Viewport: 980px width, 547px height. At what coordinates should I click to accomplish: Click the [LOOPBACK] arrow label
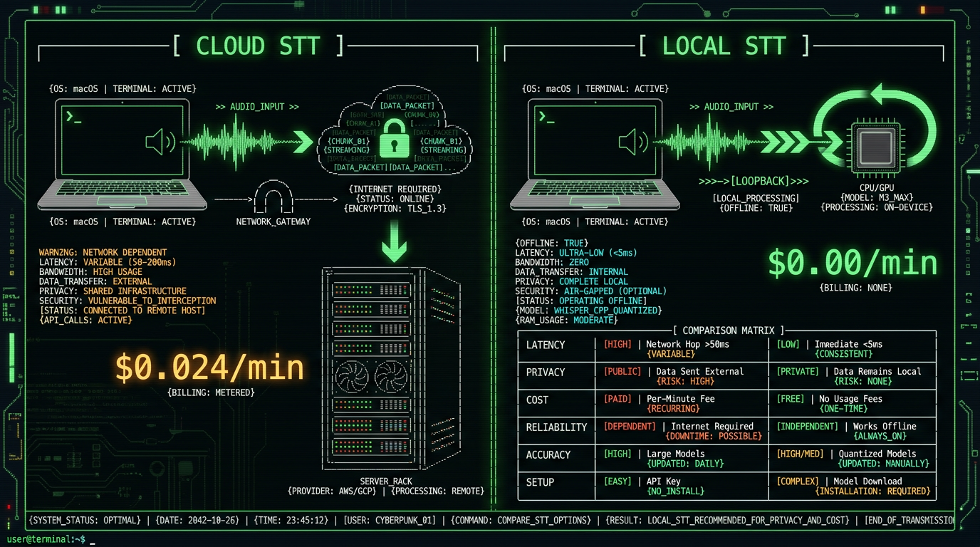[754, 182]
